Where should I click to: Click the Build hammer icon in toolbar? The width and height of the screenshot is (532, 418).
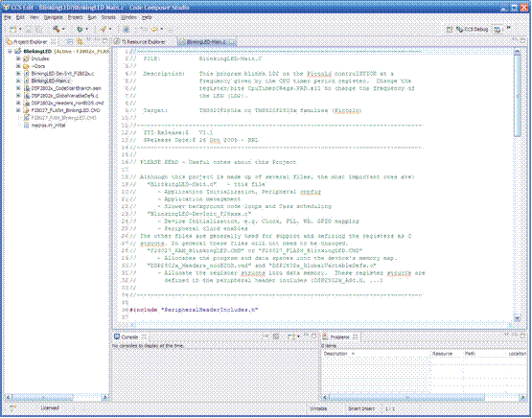pos(57,29)
